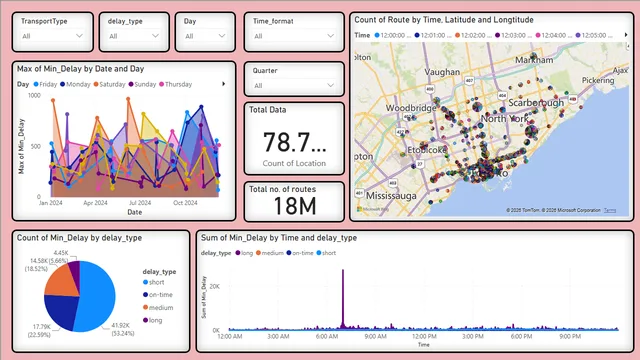Click the large pie bubble near Scarborough
640x360 pixels.
point(531,131)
